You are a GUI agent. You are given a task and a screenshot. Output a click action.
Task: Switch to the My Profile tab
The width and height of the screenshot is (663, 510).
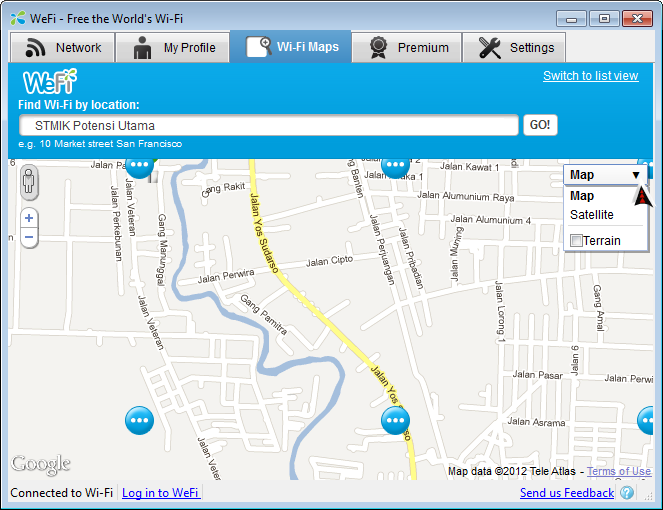coord(173,47)
